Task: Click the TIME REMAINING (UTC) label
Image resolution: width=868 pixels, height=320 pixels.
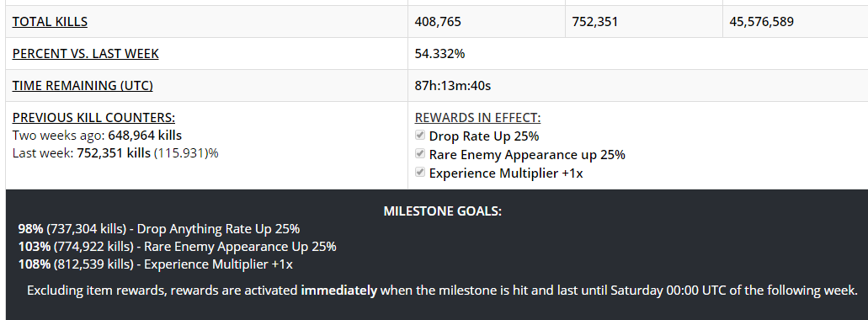Action: (83, 86)
